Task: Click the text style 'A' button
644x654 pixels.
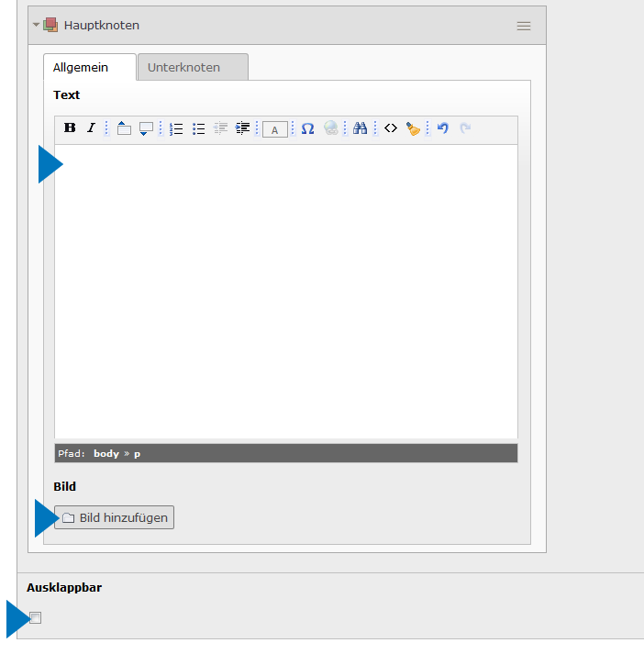Action: [274, 129]
